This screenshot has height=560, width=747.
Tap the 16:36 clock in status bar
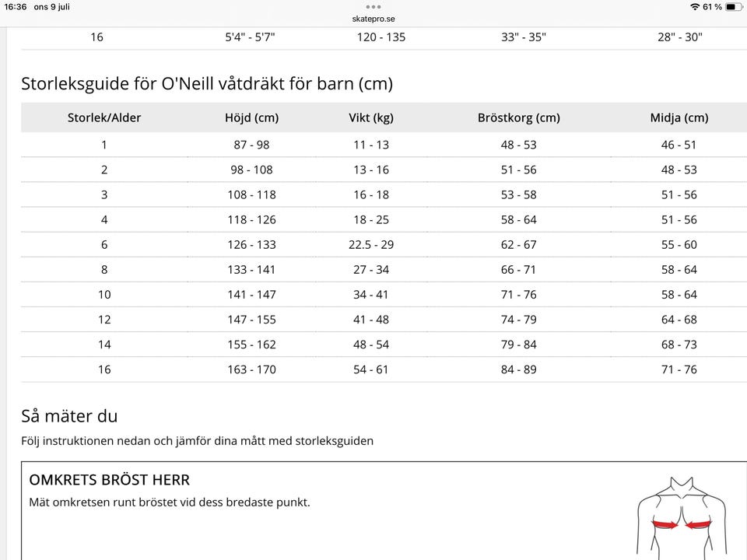[x=16, y=7]
